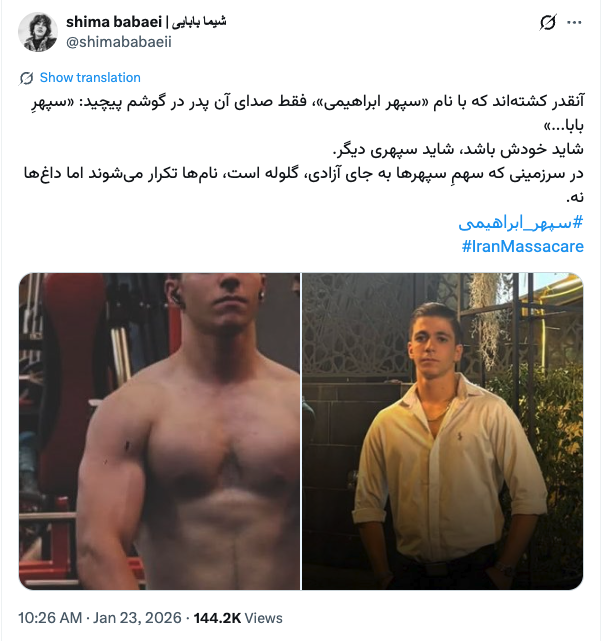
Task: Click the small icon before Show translation
Action: (x=26, y=78)
